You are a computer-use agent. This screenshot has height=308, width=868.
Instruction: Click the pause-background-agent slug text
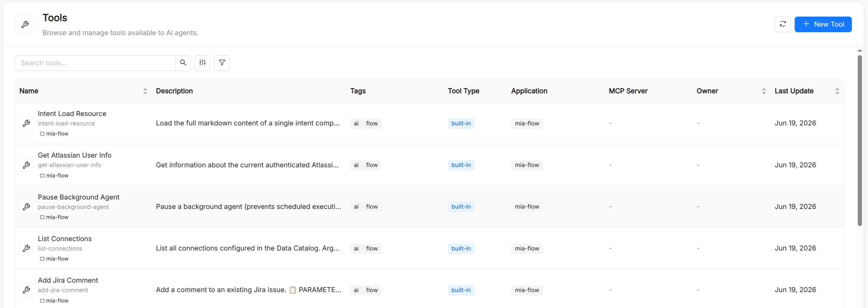[73, 207]
